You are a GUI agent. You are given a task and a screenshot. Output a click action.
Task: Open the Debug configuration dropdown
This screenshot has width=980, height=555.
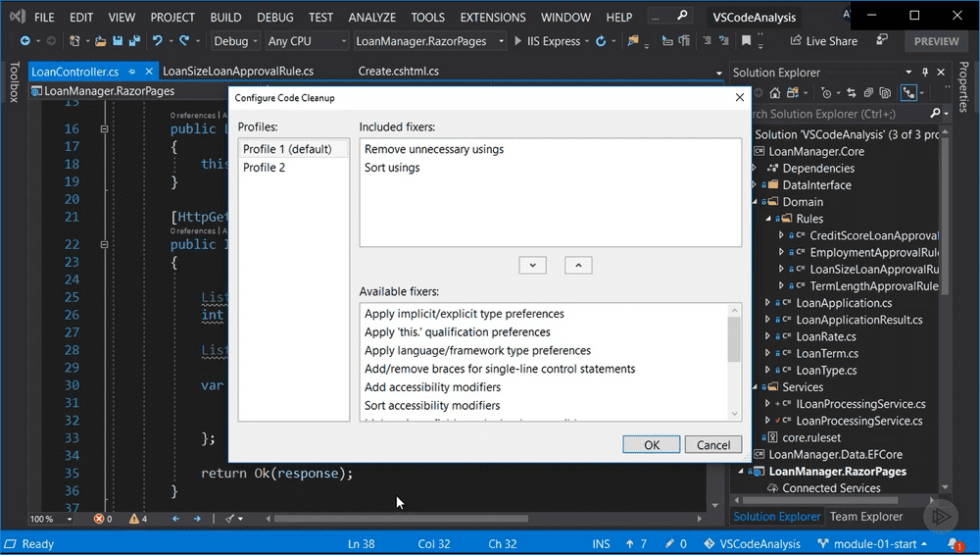click(x=235, y=41)
